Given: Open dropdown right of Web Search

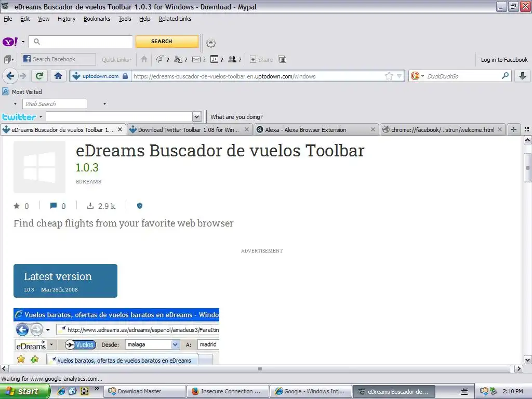Looking at the screenshot, I should (x=104, y=104).
